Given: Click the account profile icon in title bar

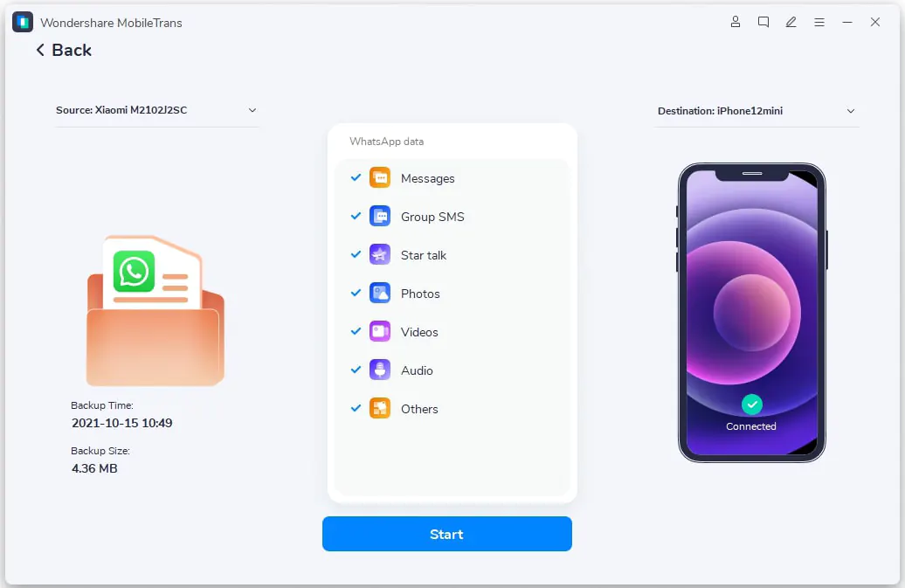Looking at the screenshot, I should point(736,22).
